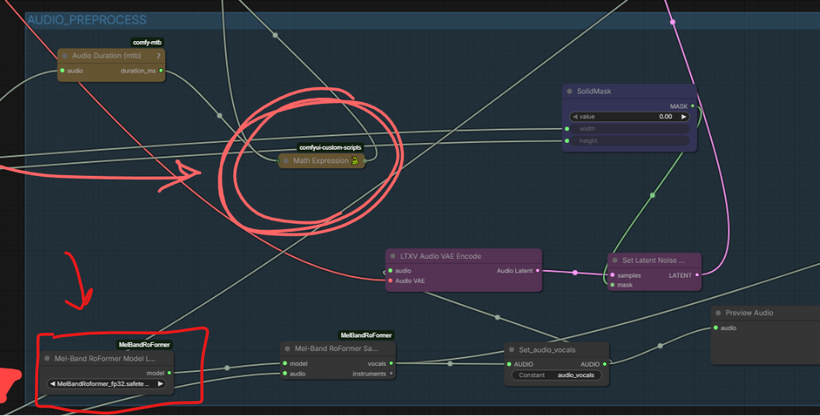This screenshot has width=820, height=416.
Task: Click the comfyui-custom-scripts badge label
Action: point(329,147)
